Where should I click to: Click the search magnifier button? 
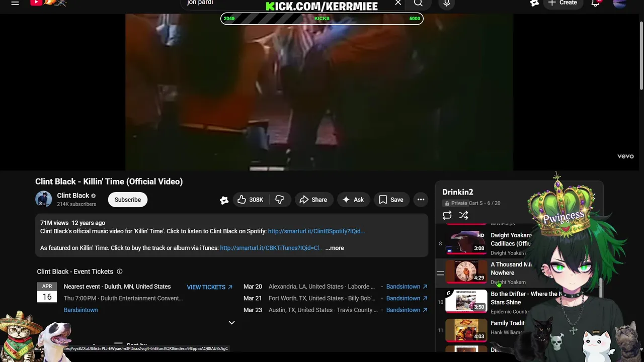418,3
